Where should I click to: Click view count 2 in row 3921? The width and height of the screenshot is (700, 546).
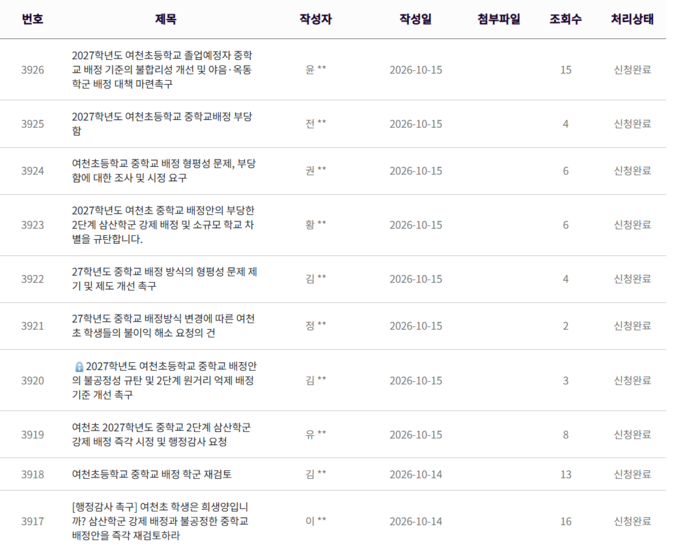pos(566,326)
